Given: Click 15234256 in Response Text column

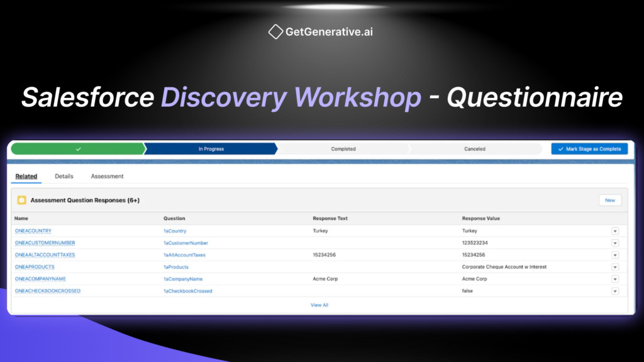Looking at the screenshot, I should tap(324, 255).
